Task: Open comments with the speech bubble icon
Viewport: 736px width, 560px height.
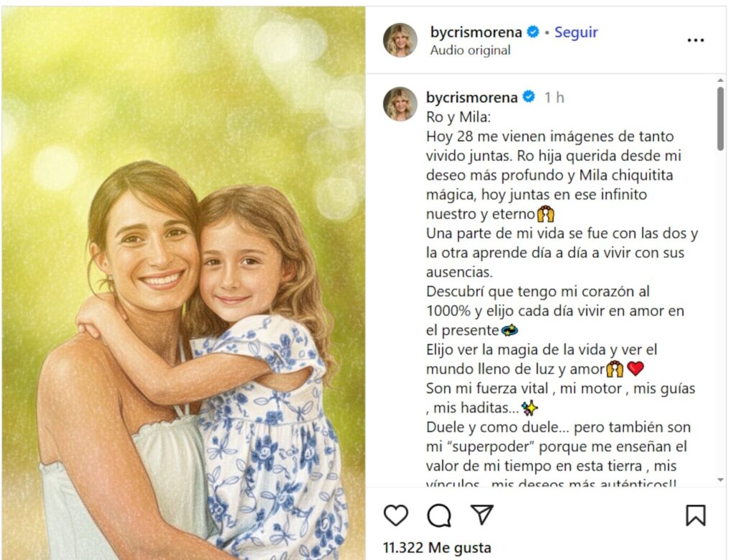Action: point(438,515)
